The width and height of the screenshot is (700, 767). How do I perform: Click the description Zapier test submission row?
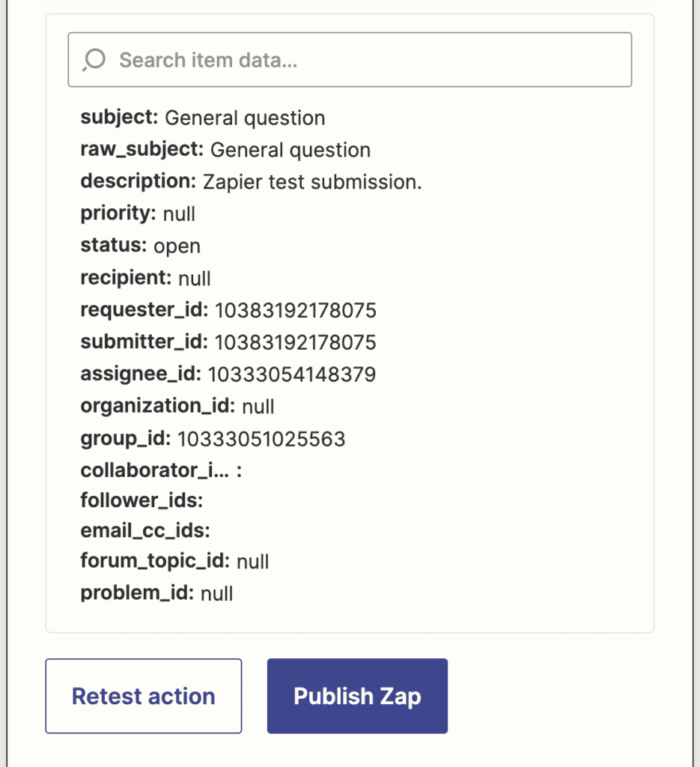[x=251, y=181]
